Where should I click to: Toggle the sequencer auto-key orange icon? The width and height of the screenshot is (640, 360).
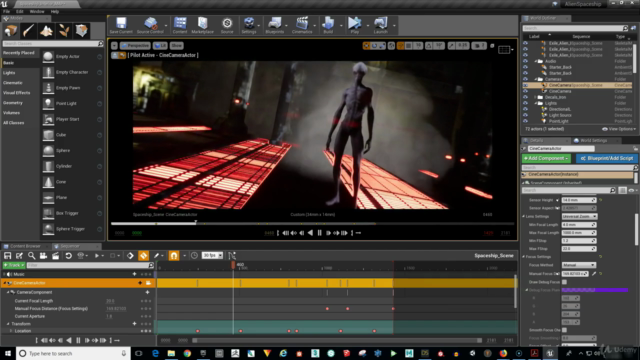point(143,256)
